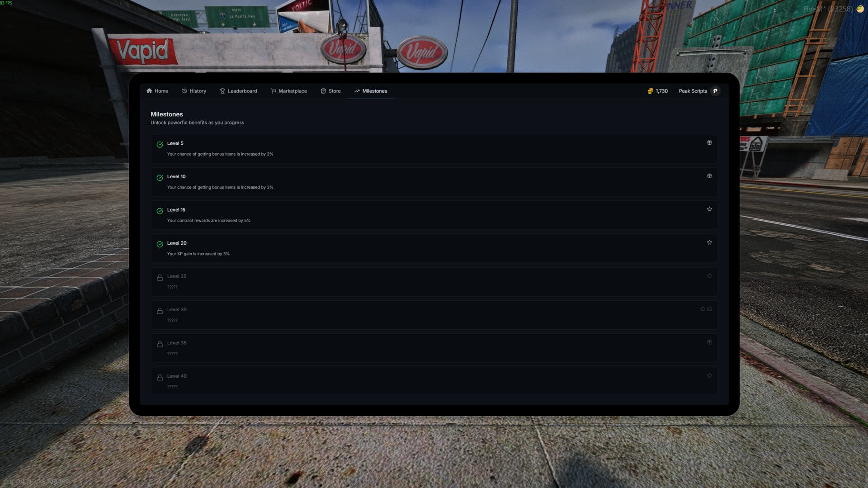Open the Store tab
This screenshot has width=868, height=488.
click(x=330, y=91)
